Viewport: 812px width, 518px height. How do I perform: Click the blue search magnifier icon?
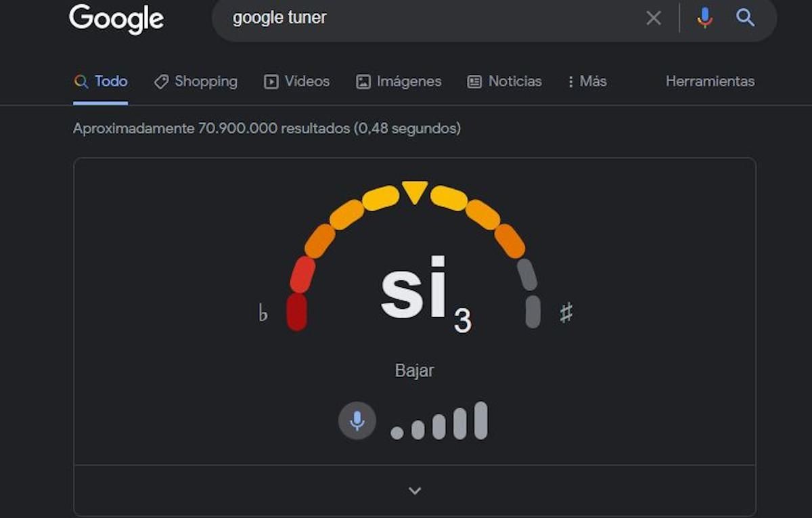pyautogui.click(x=745, y=18)
